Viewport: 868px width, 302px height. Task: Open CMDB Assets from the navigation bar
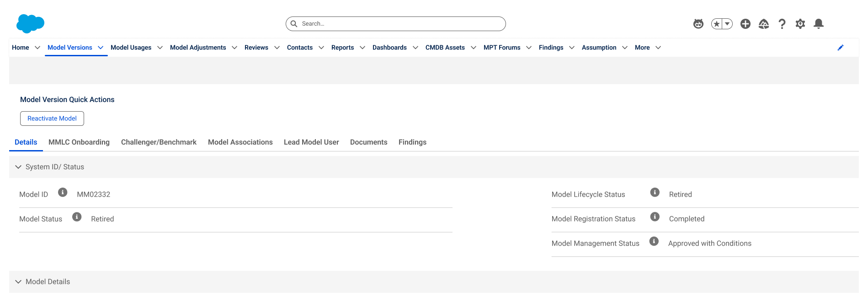[x=445, y=48]
